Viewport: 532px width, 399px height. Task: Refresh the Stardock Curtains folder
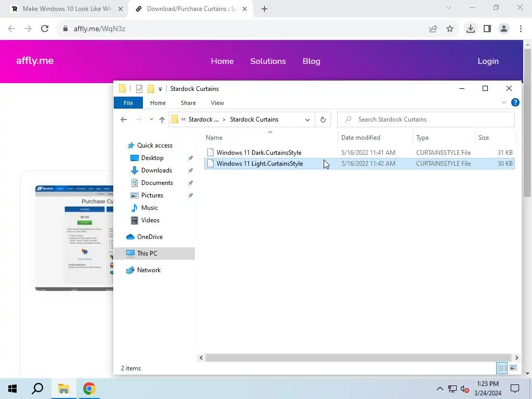[x=323, y=120]
